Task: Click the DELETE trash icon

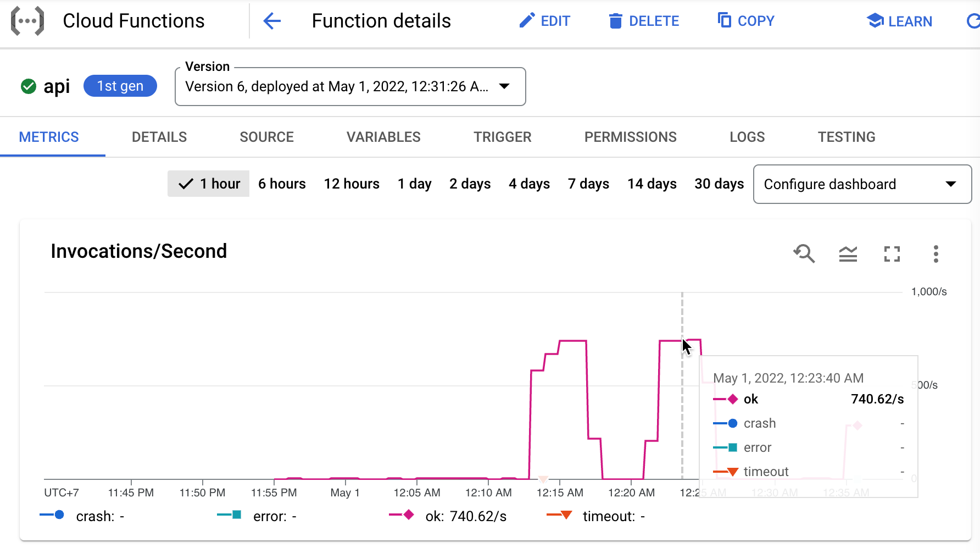Action: tap(616, 21)
